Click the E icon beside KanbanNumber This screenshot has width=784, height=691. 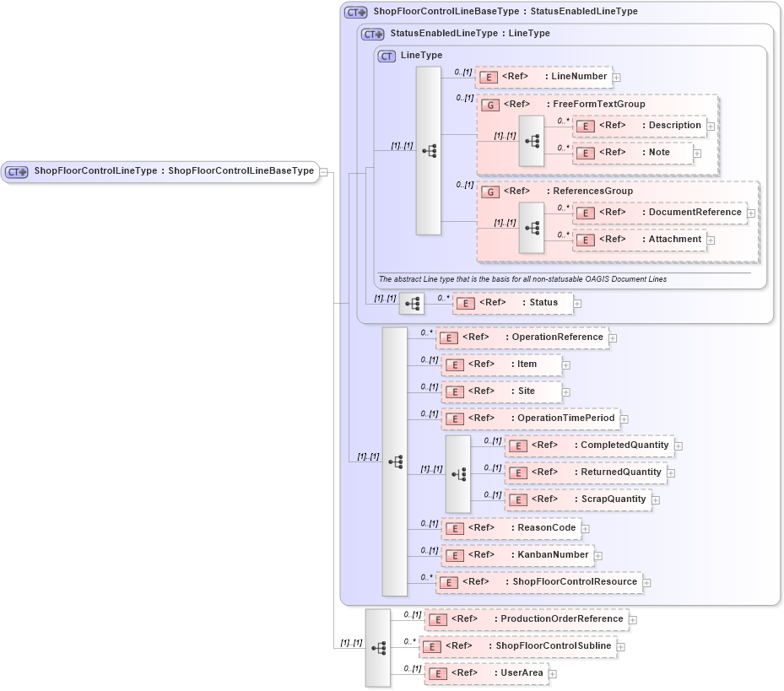(455, 555)
